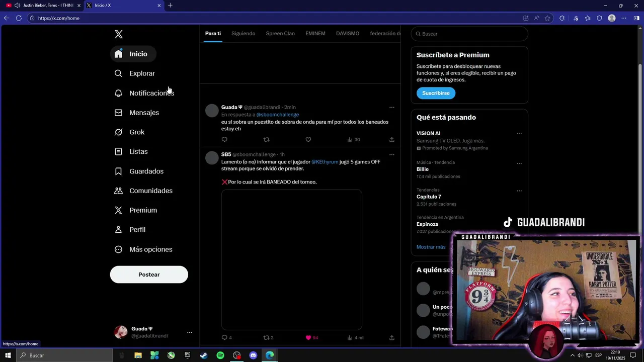The height and width of the screenshot is (362, 644).
Task: Click the X search field Buscar
Action: 469,34
